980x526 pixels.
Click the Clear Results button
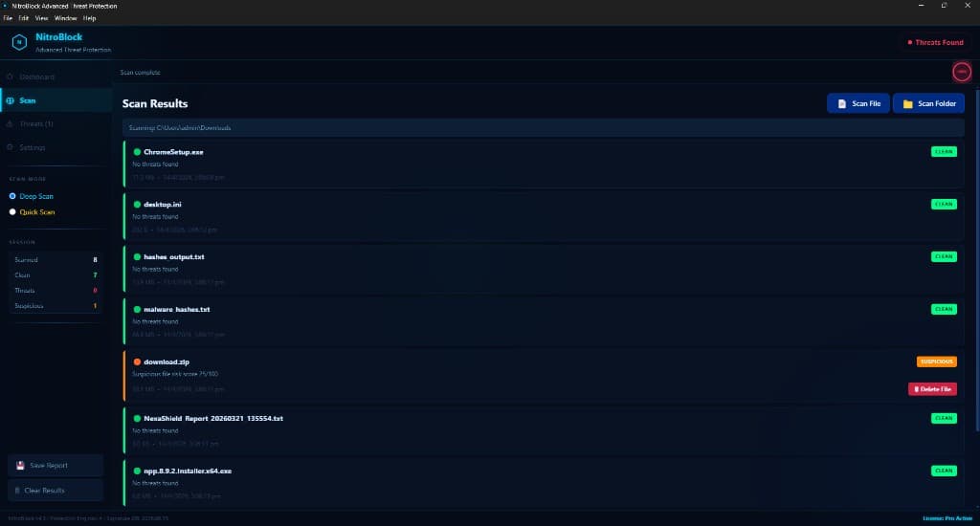[56, 491]
